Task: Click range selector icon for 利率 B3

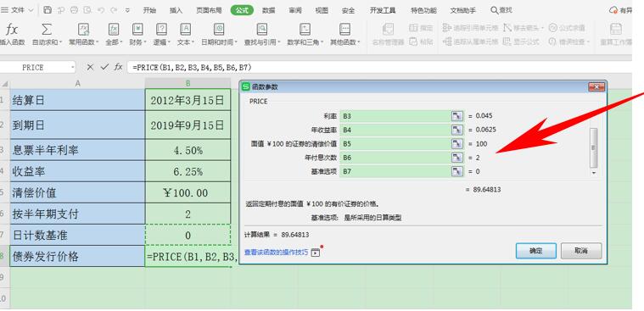Action: click(456, 116)
